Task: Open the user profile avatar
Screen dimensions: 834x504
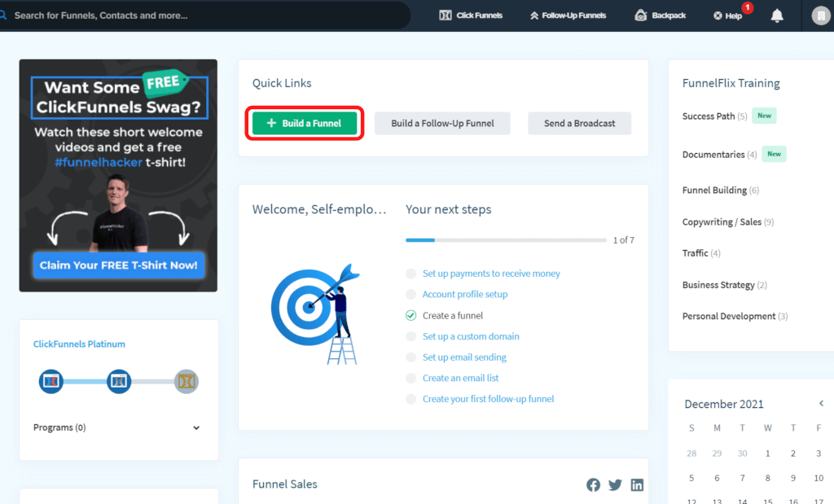Action: click(821, 16)
